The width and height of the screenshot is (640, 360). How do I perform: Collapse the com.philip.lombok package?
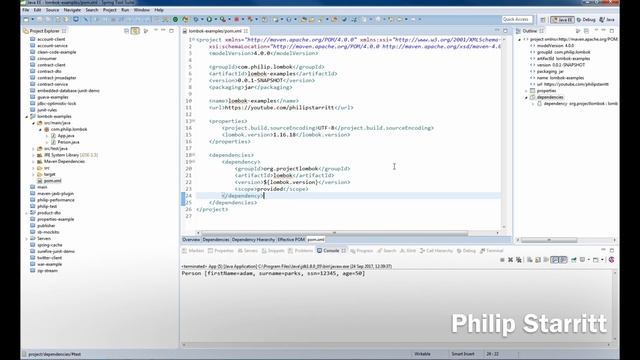(40, 129)
